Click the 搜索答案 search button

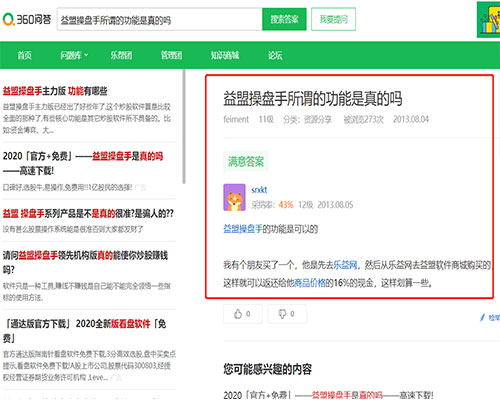(284, 19)
